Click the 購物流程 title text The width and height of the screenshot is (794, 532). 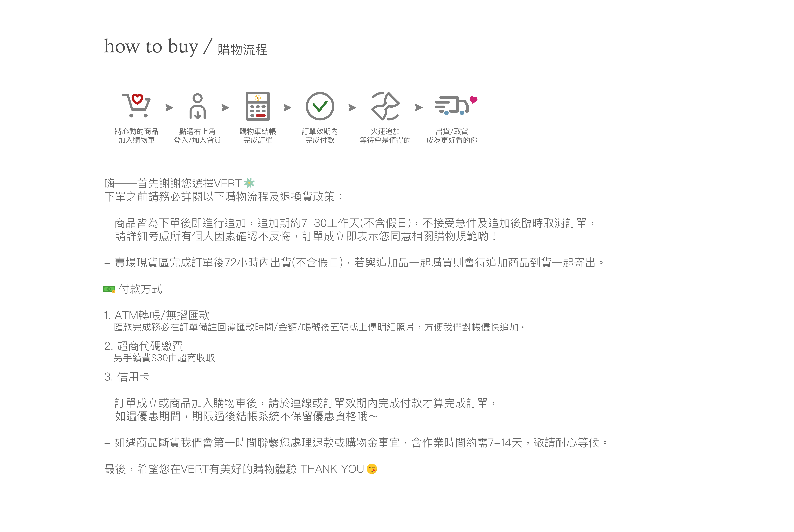(x=242, y=50)
